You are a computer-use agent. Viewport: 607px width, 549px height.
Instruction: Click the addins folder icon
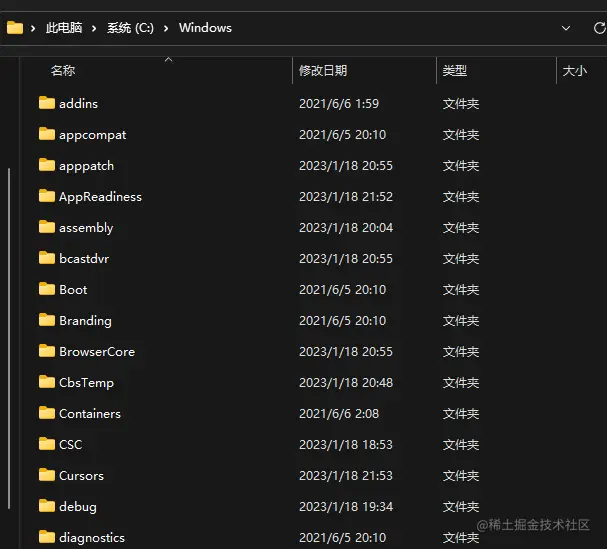click(47, 103)
